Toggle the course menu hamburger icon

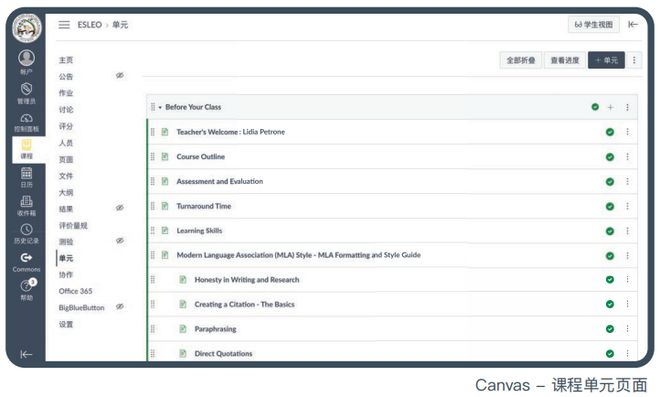[x=64, y=25]
